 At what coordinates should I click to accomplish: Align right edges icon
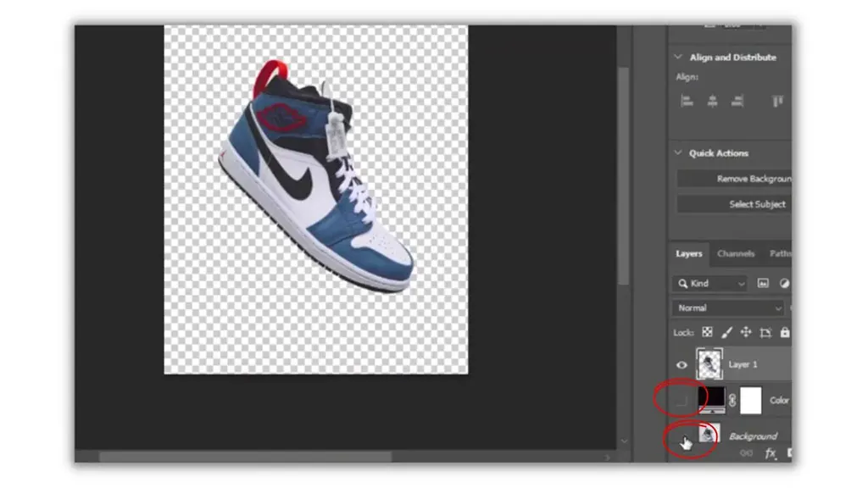pos(737,101)
